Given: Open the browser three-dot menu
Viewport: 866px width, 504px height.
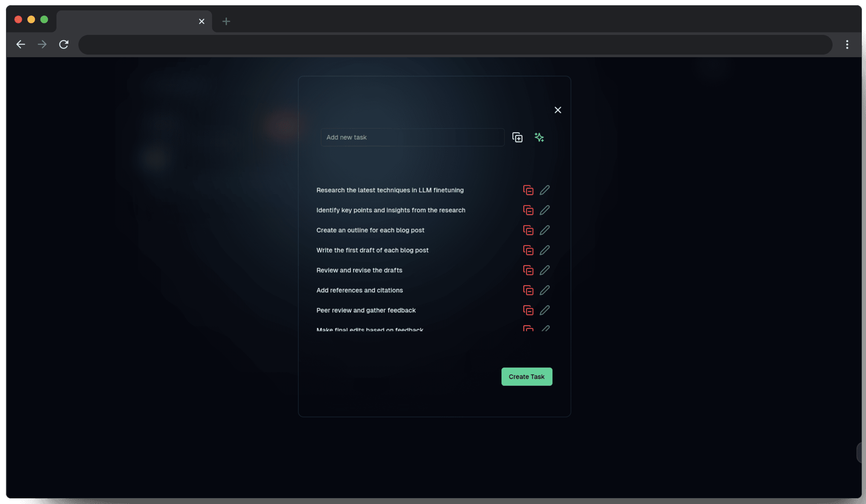Looking at the screenshot, I should coord(847,45).
